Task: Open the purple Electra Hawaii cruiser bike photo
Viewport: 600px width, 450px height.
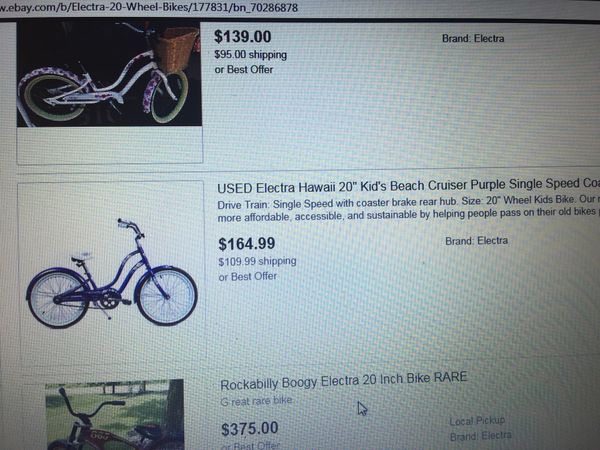Action: click(x=112, y=273)
